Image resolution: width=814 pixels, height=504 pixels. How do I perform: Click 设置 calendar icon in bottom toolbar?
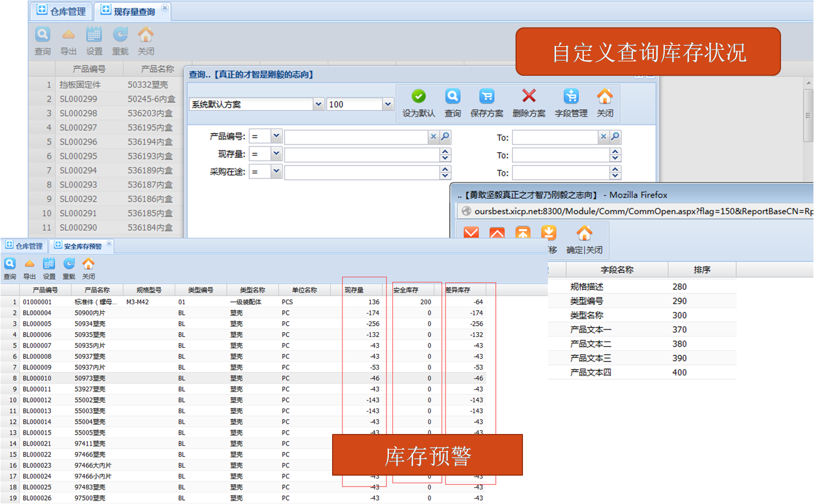coord(49,264)
